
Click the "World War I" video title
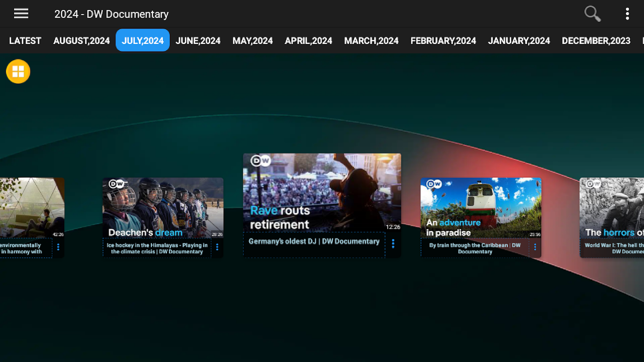(x=614, y=248)
